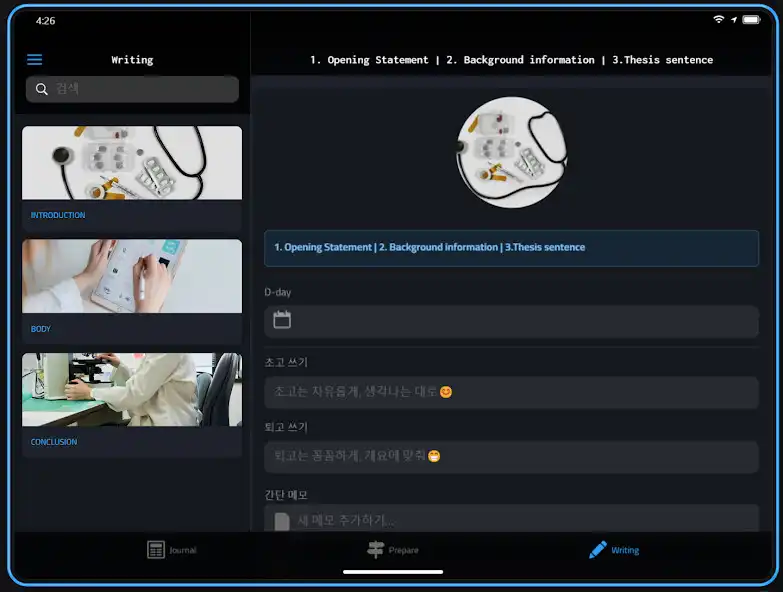Click the location arrow status icon
This screenshot has height=592, width=783.
click(x=734, y=20)
